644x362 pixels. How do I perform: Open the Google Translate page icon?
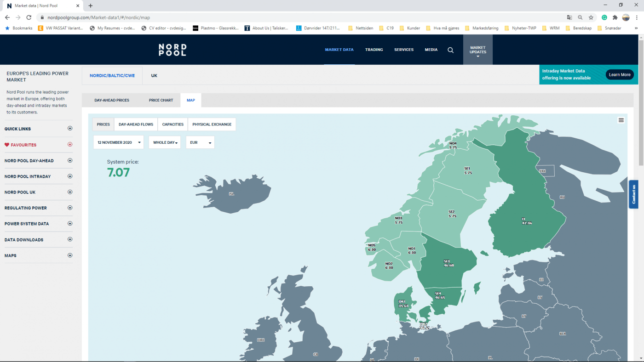[569, 17]
